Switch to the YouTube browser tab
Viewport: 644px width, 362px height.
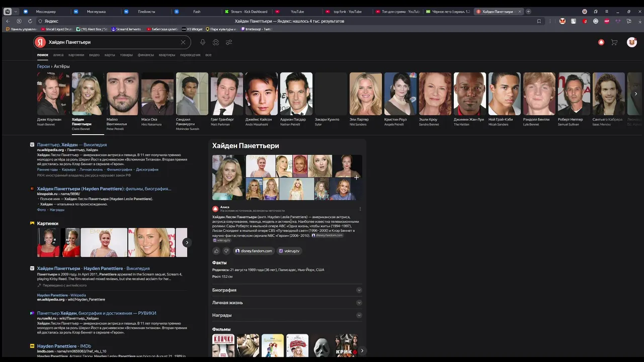tap(297, 12)
